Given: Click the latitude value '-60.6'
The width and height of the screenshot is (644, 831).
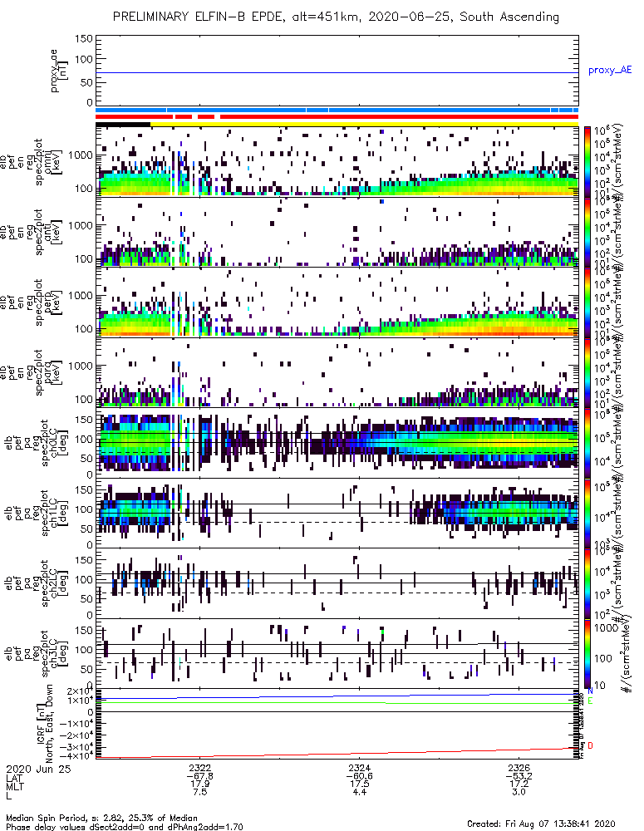Looking at the screenshot, I should [x=359, y=776].
